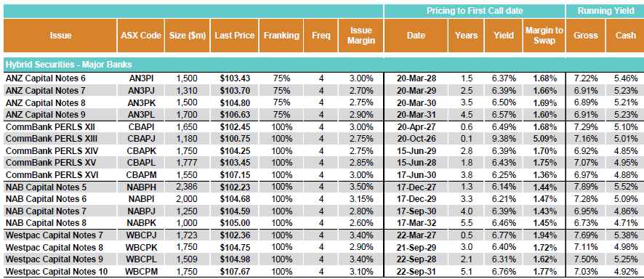Click the Pricing to First Call date header
Viewport: 644px width, 279px height.
[475, 11]
